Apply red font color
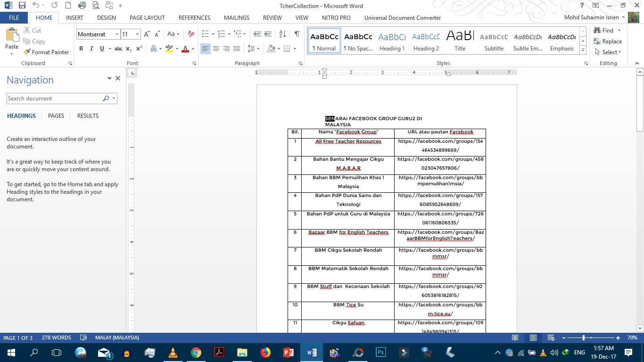Viewport: 644px width, 362px height. pyautogui.click(x=185, y=49)
